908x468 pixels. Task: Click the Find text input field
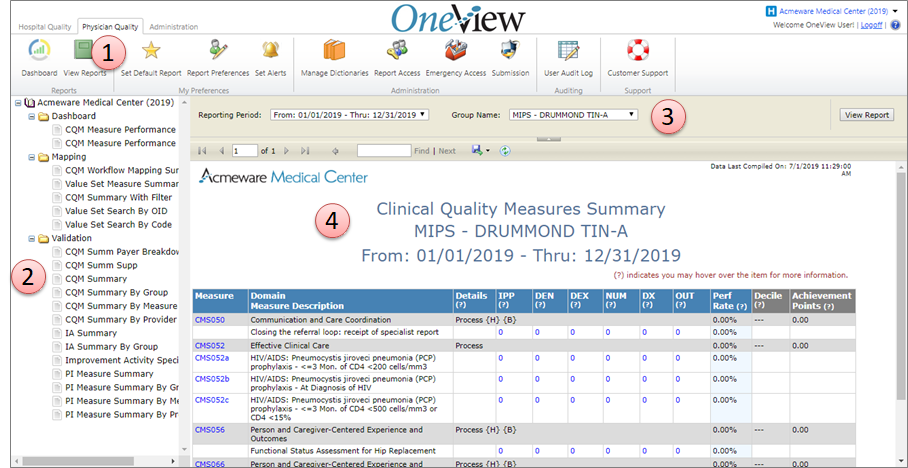383,151
